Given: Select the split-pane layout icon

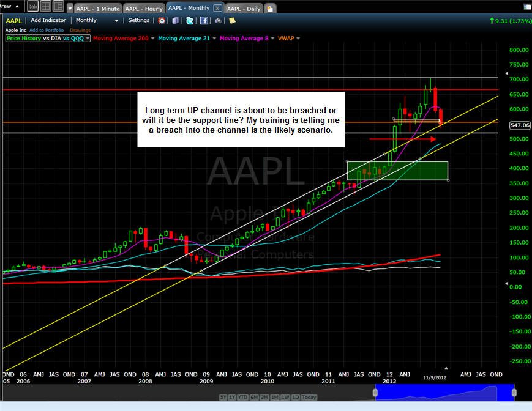Looking at the screenshot, I should (x=58, y=7).
